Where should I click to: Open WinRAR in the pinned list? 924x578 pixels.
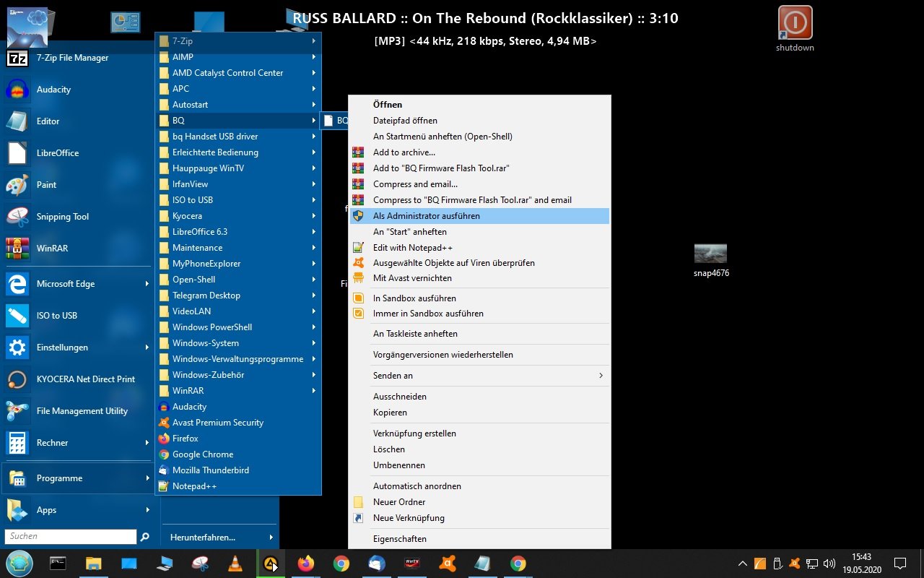coord(77,249)
